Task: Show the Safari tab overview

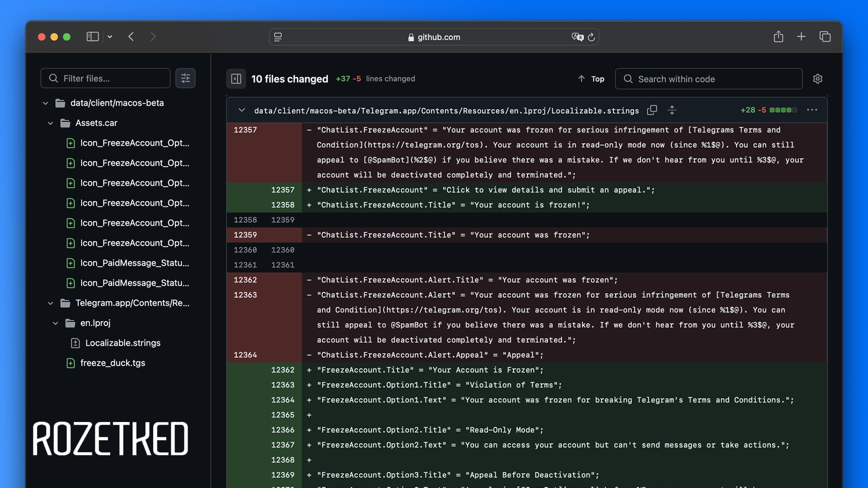Action: pyautogui.click(x=825, y=37)
